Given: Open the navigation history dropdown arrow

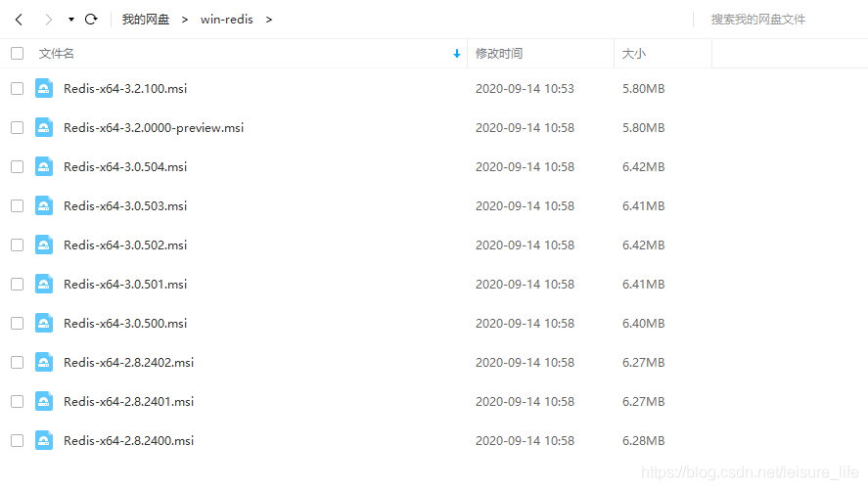Looking at the screenshot, I should (71, 20).
